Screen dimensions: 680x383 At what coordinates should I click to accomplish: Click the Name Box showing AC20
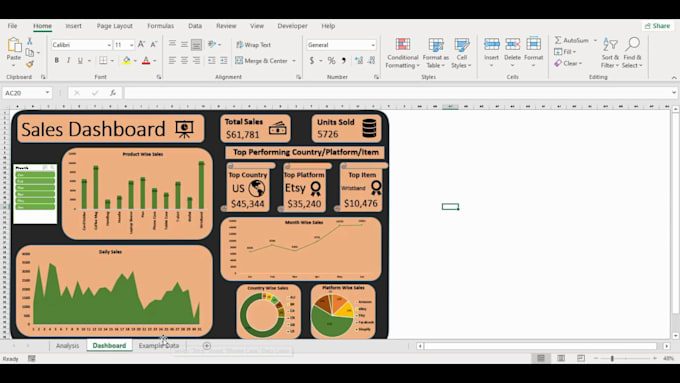tap(27, 93)
